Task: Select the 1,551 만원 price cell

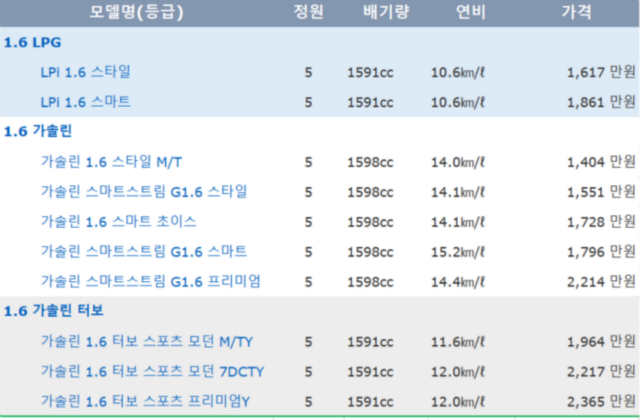Action: point(601,192)
